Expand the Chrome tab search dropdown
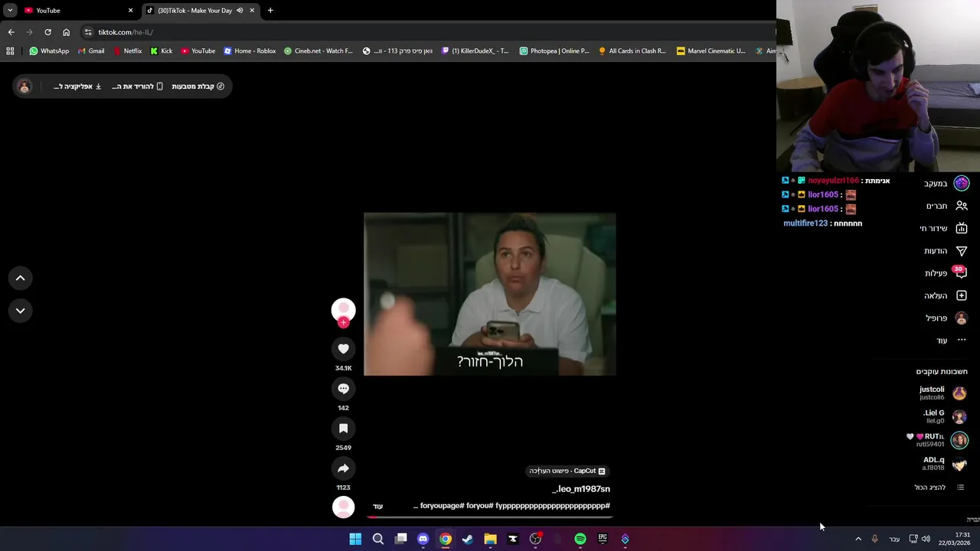Viewport: 980px width, 551px height. tap(10, 11)
